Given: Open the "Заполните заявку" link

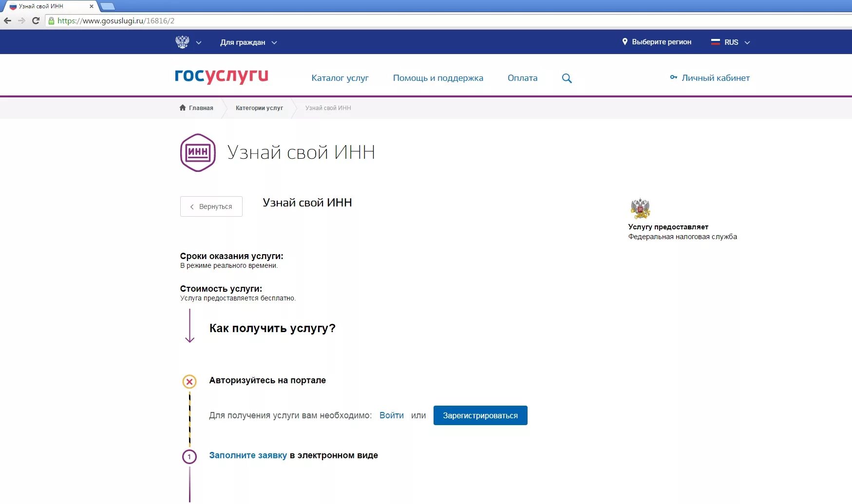Looking at the screenshot, I should (248, 455).
